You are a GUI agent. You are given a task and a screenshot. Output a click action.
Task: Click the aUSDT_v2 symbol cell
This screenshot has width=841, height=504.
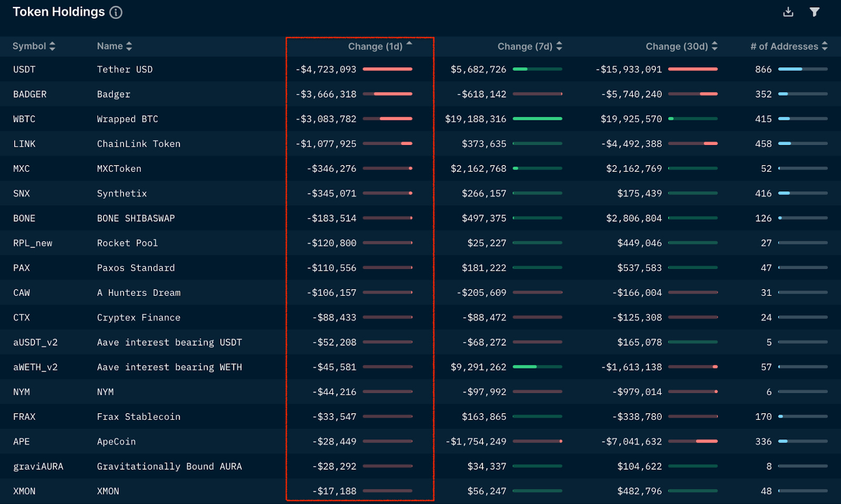(35, 342)
